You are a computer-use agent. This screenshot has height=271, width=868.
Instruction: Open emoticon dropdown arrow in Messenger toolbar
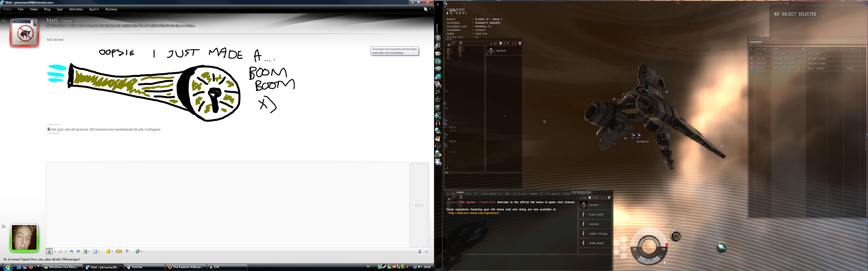pos(112,251)
